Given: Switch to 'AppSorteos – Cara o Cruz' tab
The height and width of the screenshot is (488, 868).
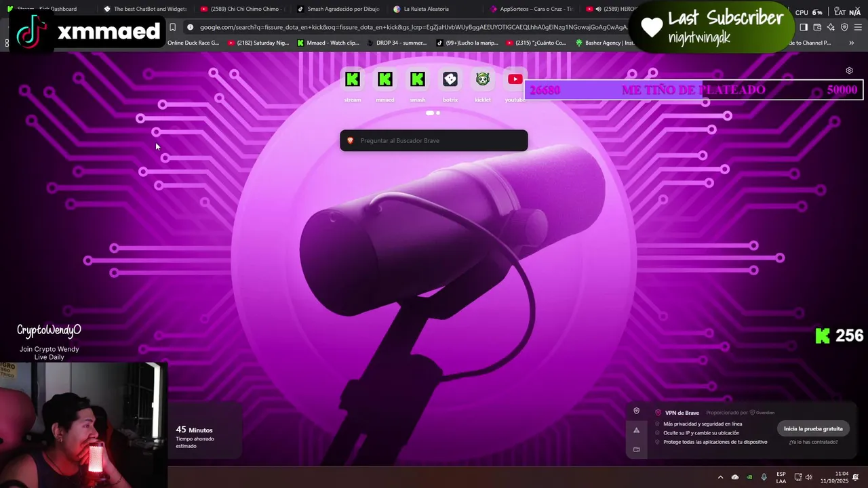Looking at the screenshot, I should coord(531,9).
